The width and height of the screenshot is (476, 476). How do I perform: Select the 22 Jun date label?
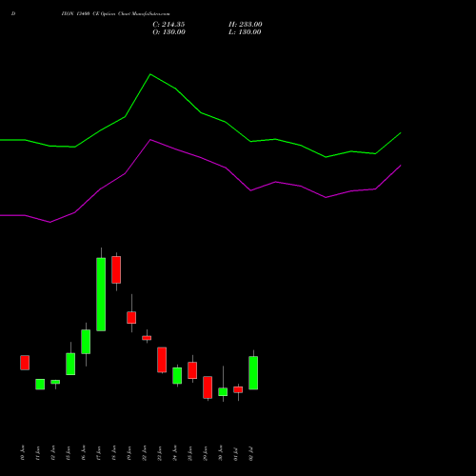point(145,453)
